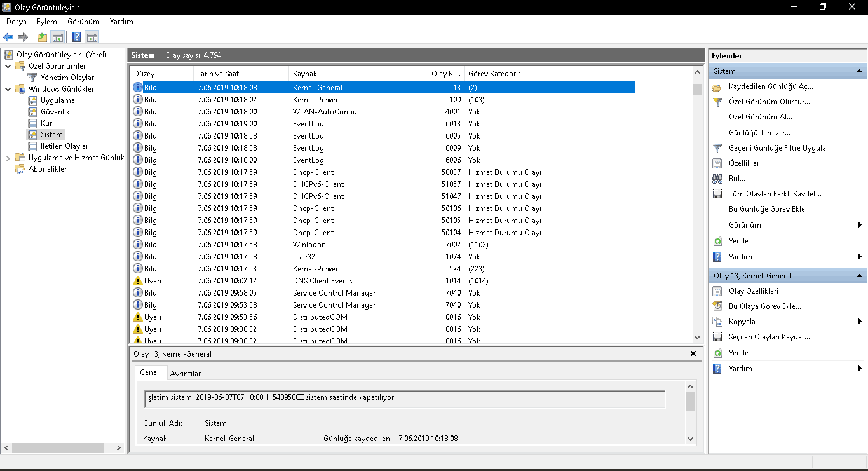The image size is (868, 471).
Task: Expand Uygulama ve Hizmet Günlükleri node
Action: tap(8, 158)
